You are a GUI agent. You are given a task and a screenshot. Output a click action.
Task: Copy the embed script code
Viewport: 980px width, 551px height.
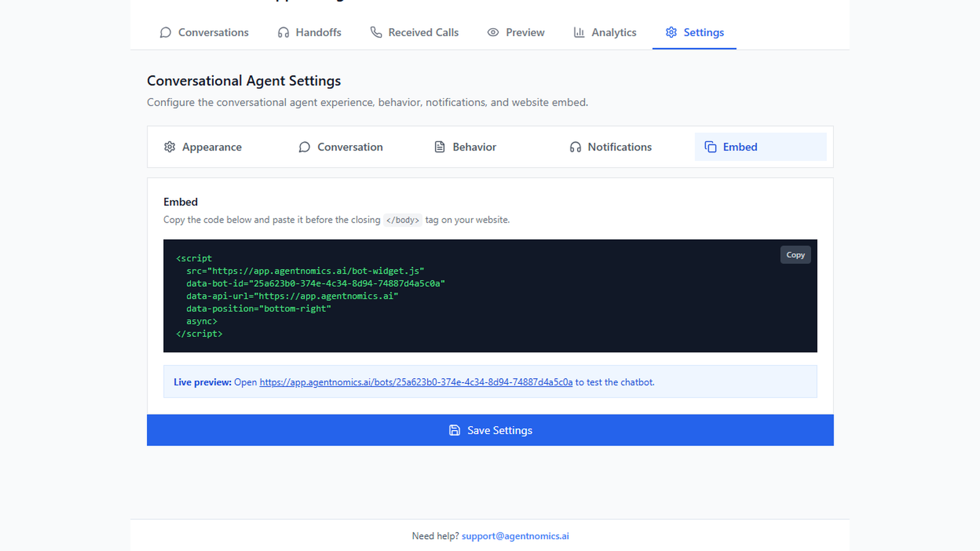point(795,255)
